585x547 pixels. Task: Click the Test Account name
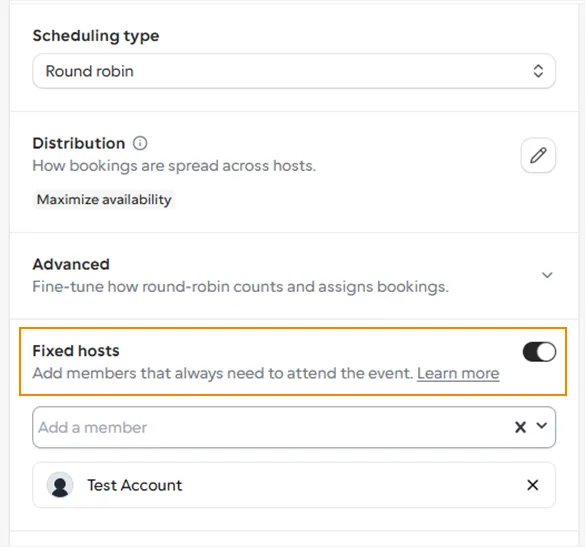(x=135, y=485)
